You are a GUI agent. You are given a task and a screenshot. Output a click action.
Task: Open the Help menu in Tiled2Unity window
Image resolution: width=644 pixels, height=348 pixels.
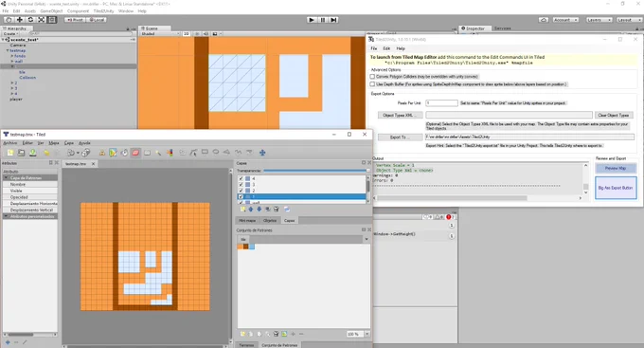[401, 48]
